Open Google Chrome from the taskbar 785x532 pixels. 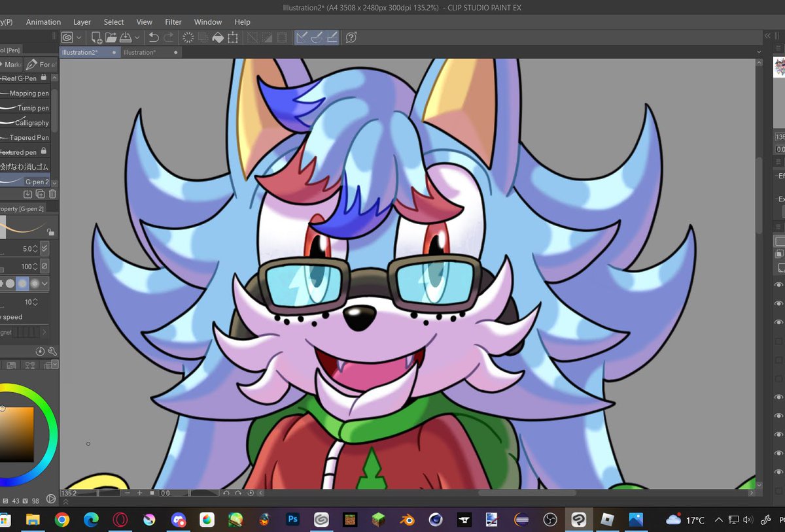(x=62, y=520)
